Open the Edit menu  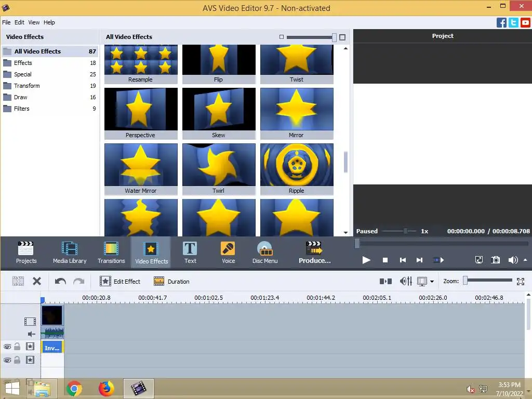(19, 22)
